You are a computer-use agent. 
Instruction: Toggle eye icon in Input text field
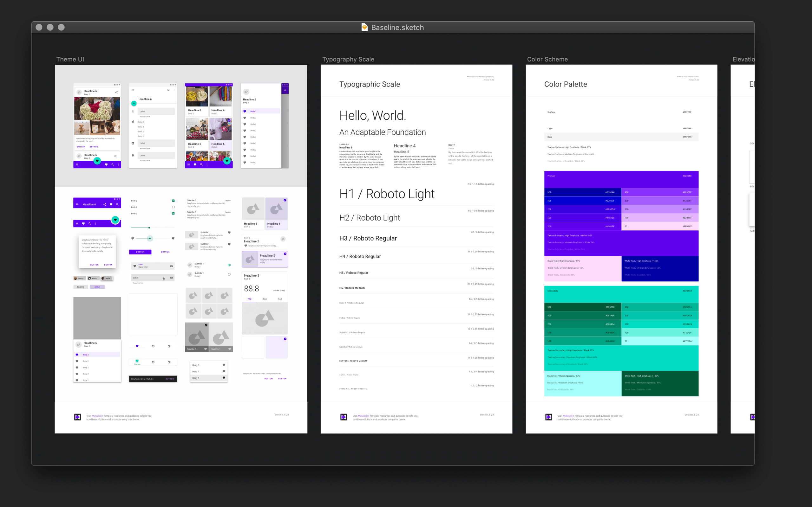pyautogui.click(x=172, y=266)
